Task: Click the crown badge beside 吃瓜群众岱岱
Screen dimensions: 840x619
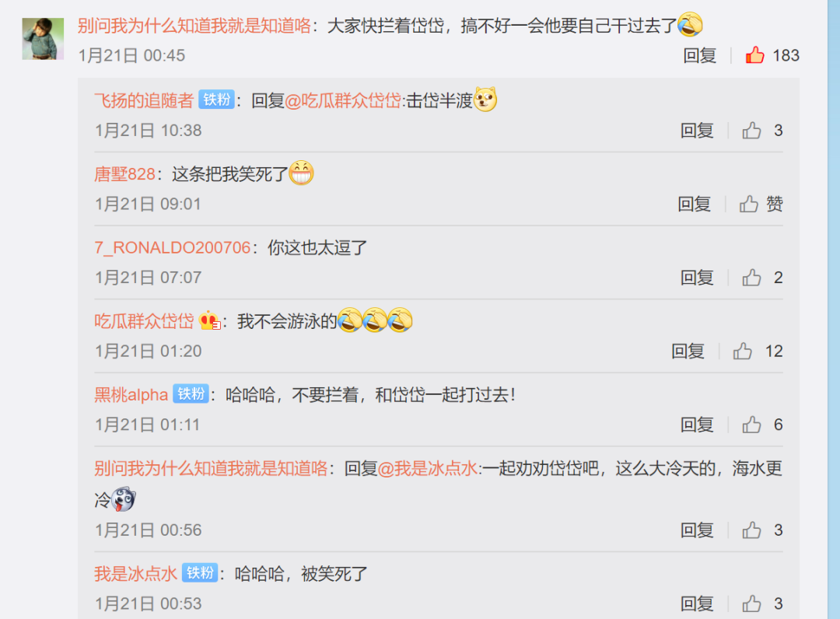Action: pyautogui.click(x=209, y=320)
